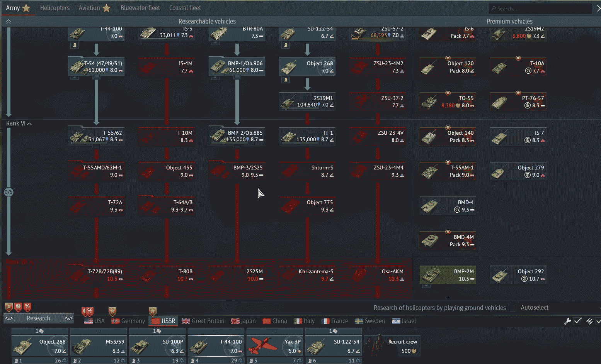
Task: Switch to the Army tab
Action: 18,8
